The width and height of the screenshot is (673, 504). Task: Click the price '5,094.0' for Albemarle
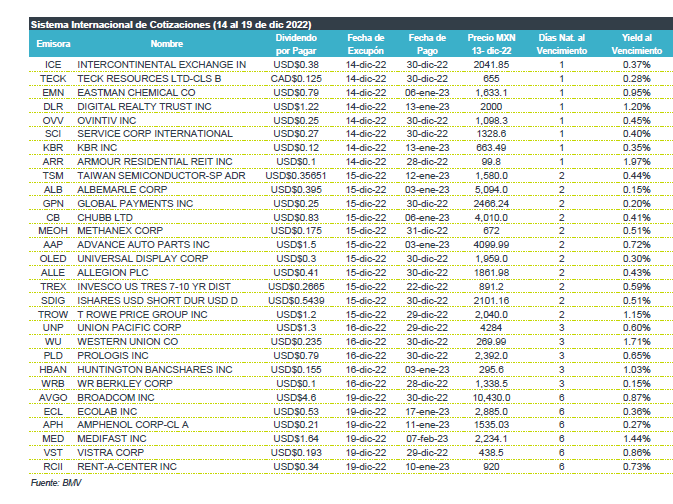(x=491, y=190)
